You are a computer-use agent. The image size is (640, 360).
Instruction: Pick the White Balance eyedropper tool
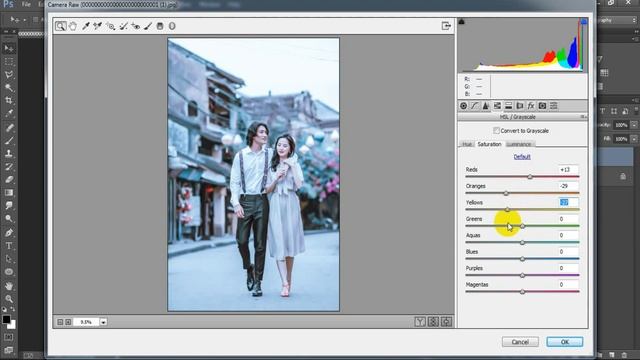[86, 26]
